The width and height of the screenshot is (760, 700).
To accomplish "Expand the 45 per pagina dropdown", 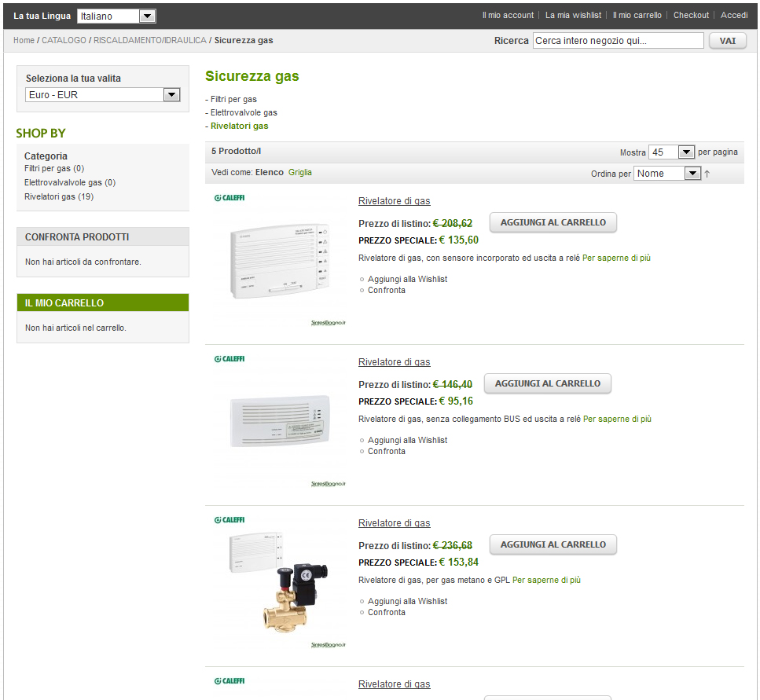I will [x=672, y=152].
